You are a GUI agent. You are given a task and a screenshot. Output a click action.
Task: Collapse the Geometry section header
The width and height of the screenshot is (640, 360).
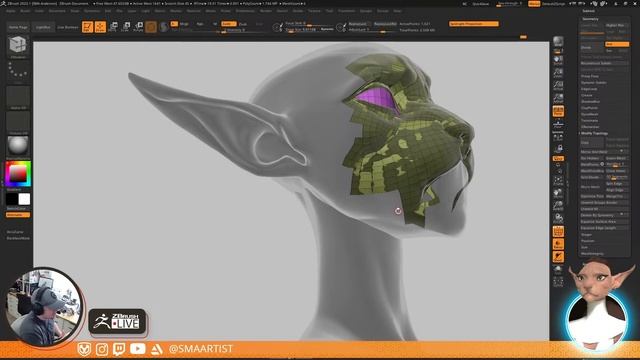[x=590, y=19]
